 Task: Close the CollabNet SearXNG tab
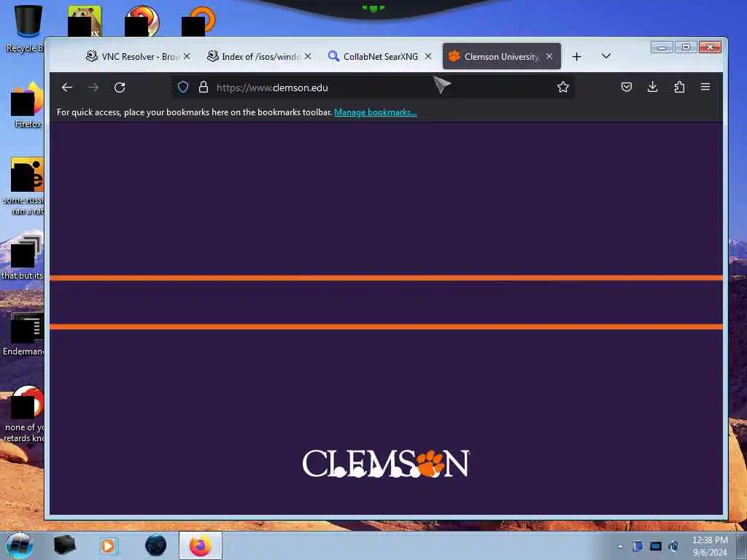[427, 56]
